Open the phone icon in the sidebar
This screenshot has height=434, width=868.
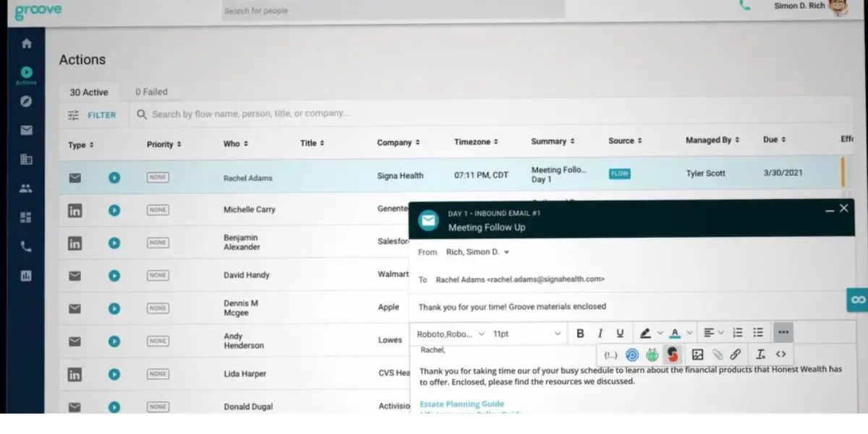click(x=27, y=247)
